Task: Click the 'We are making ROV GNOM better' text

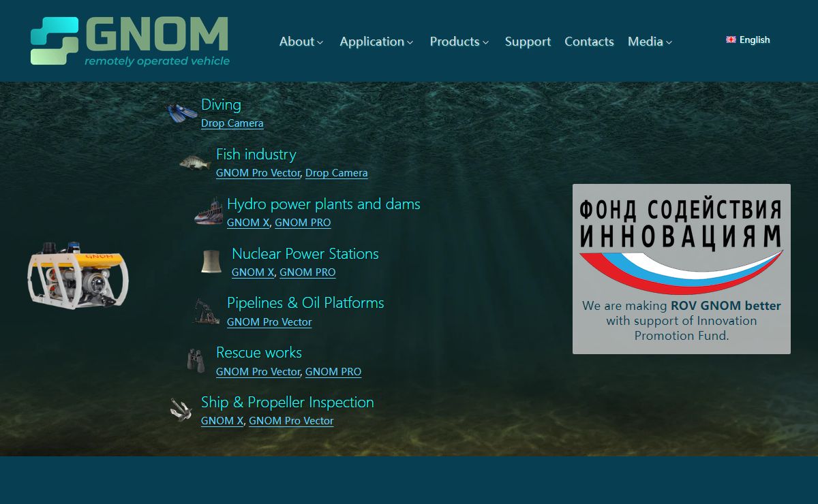Action: point(682,306)
